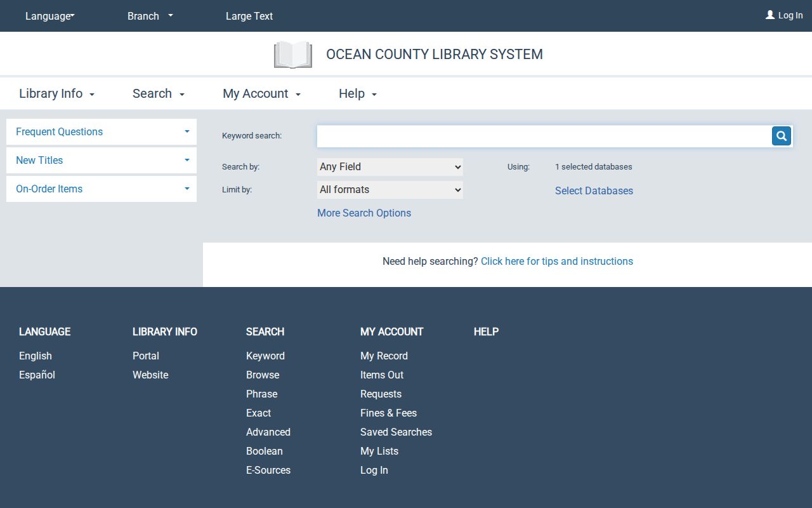The width and height of the screenshot is (812, 508).
Task: Open More Search Options link
Action: coord(364,213)
